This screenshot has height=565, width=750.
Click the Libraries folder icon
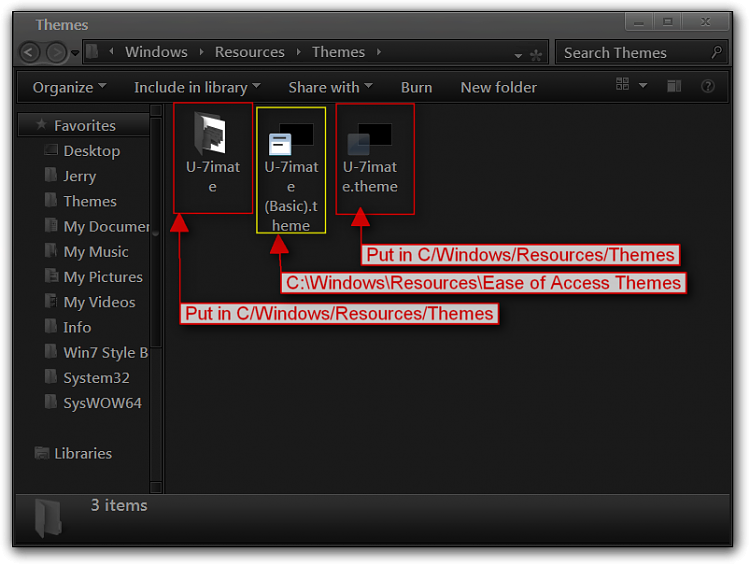pos(42,453)
